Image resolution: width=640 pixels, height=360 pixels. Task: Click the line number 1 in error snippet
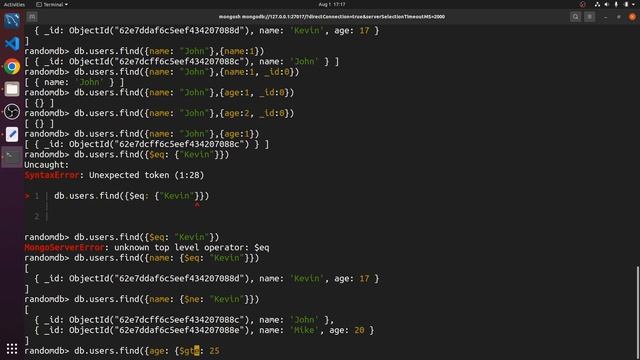tap(36, 196)
